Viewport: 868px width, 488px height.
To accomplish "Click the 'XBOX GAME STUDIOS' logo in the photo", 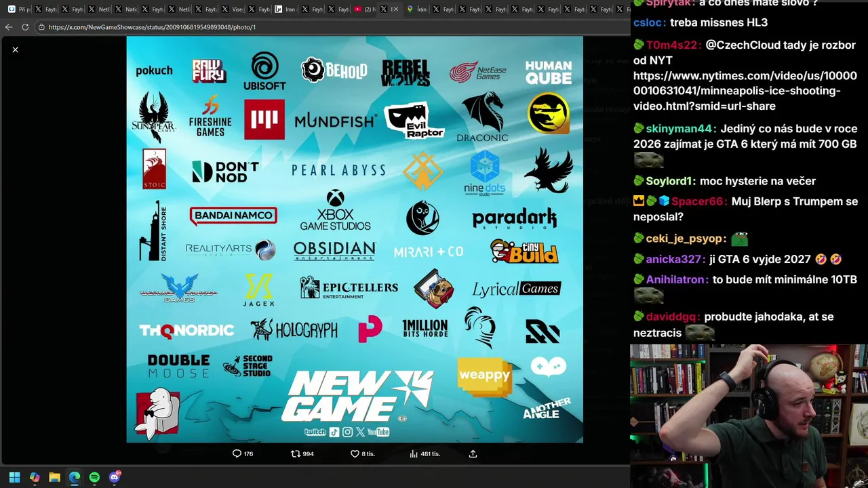I will 335,210.
